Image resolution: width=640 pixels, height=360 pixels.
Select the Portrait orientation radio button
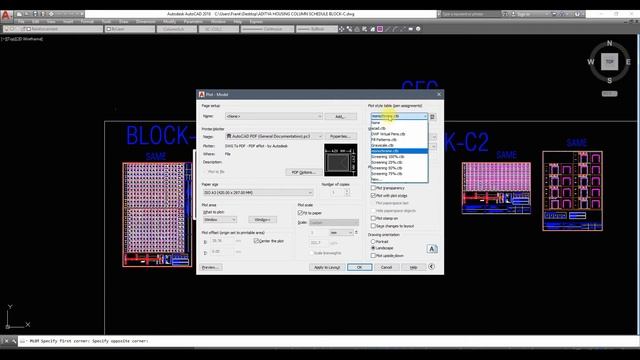pyautogui.click(x=373, y=242)
